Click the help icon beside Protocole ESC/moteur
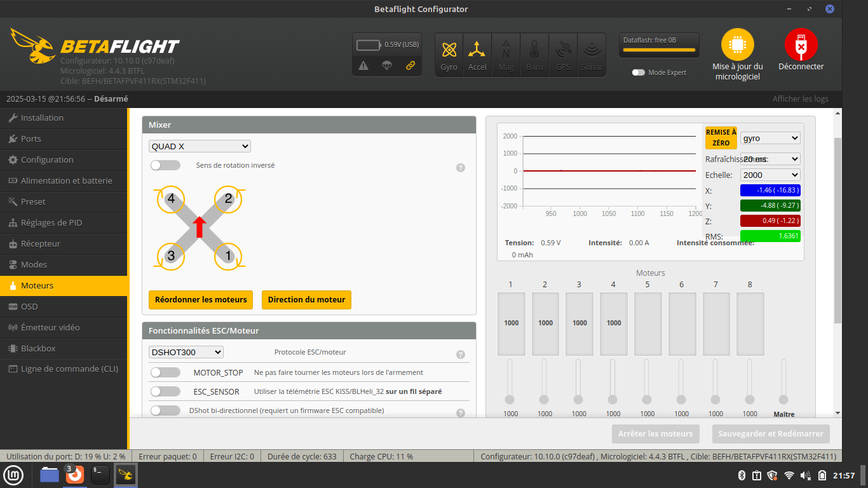 [461, 355]
